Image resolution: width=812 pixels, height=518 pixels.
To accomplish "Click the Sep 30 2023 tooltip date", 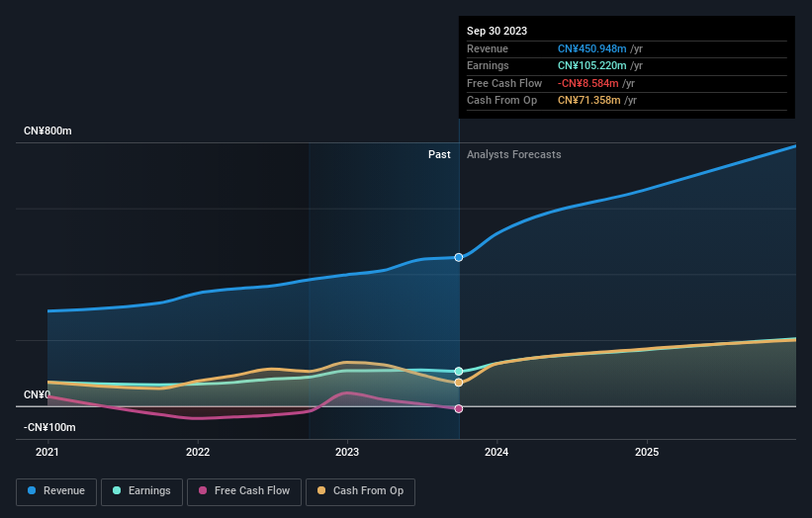I will [x=496, y=31].
